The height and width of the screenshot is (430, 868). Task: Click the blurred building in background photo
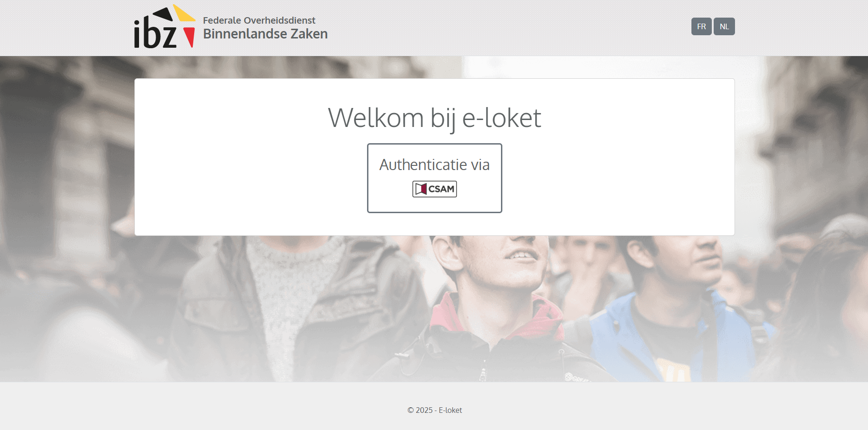click(65, 162)
